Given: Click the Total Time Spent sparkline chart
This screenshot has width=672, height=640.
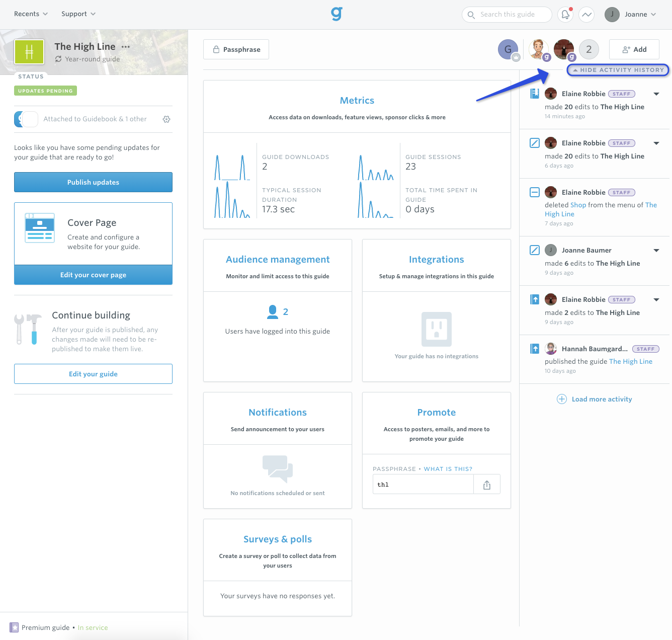Looking at the screenshot, I should coord(376,200).
